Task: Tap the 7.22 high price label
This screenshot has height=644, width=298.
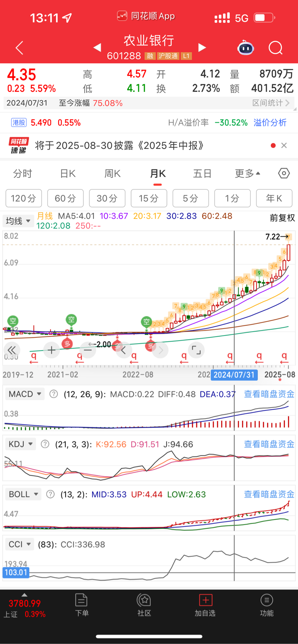Action: pos(277,236)
